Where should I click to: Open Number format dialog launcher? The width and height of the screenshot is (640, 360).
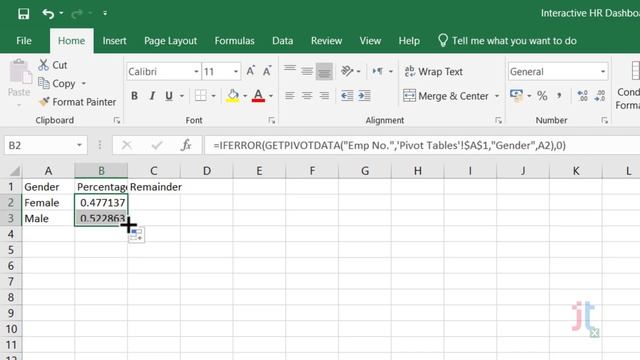604,120
